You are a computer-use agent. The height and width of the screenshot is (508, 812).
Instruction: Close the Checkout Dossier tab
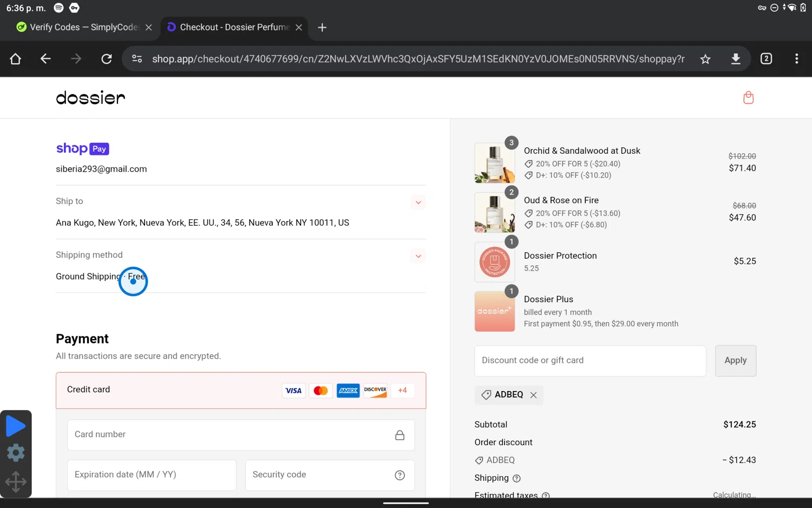tap(299, 27)
